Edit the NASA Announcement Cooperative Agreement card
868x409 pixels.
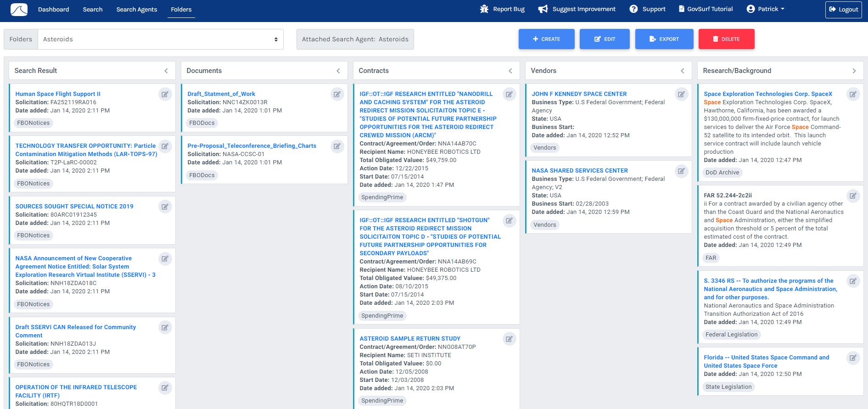click(165, 258)
